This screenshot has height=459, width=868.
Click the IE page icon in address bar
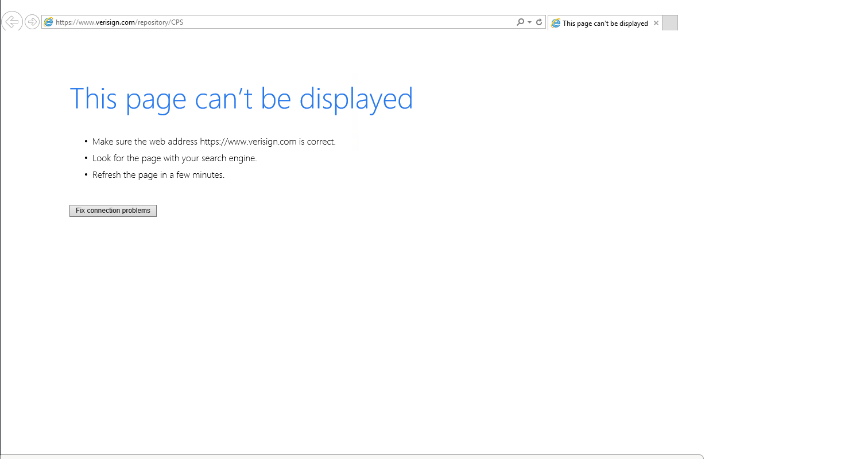49,22
